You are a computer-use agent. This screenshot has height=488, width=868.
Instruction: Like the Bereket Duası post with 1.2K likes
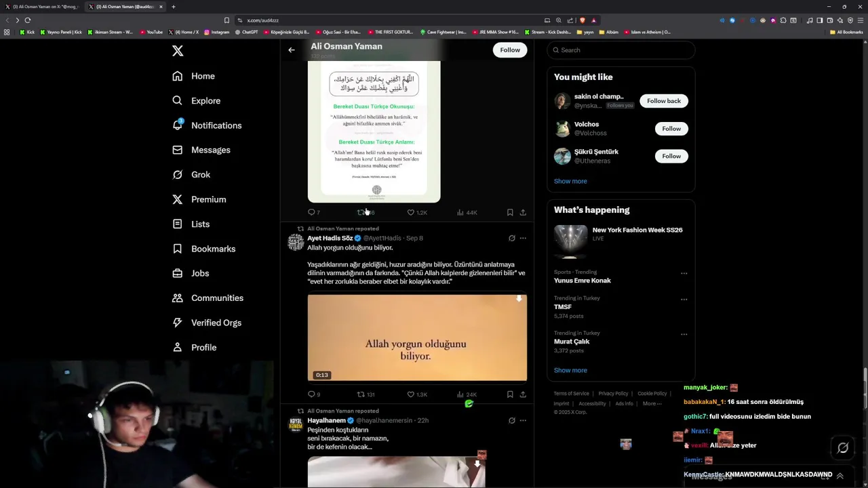click(x=416, y=212)
